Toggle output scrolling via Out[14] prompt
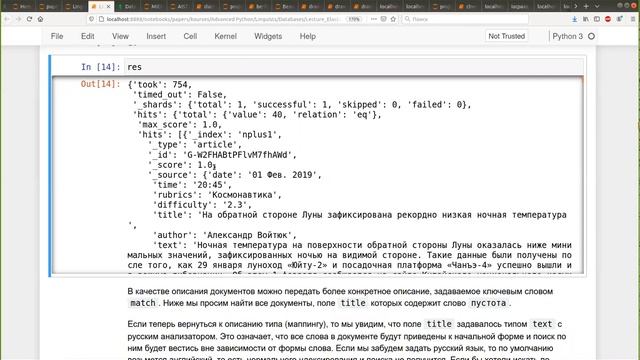The height and width of the screenshot is (360, 640). [x=100, y=84]
